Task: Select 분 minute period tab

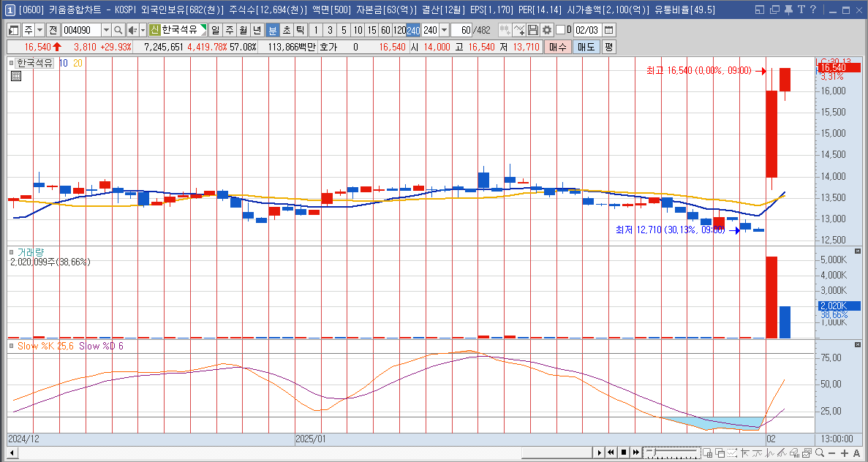Action: tap(272, 30)
